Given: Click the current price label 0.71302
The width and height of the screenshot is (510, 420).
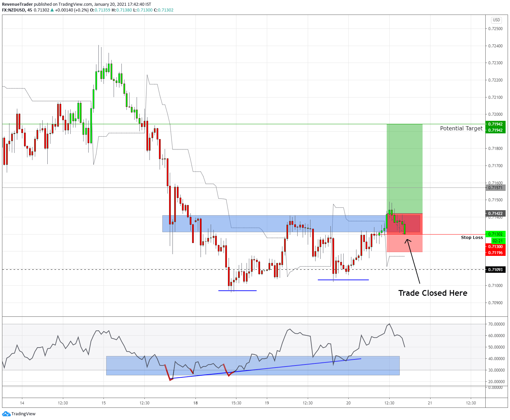Looking at the screenshot, I should click(x=495, y=234).
